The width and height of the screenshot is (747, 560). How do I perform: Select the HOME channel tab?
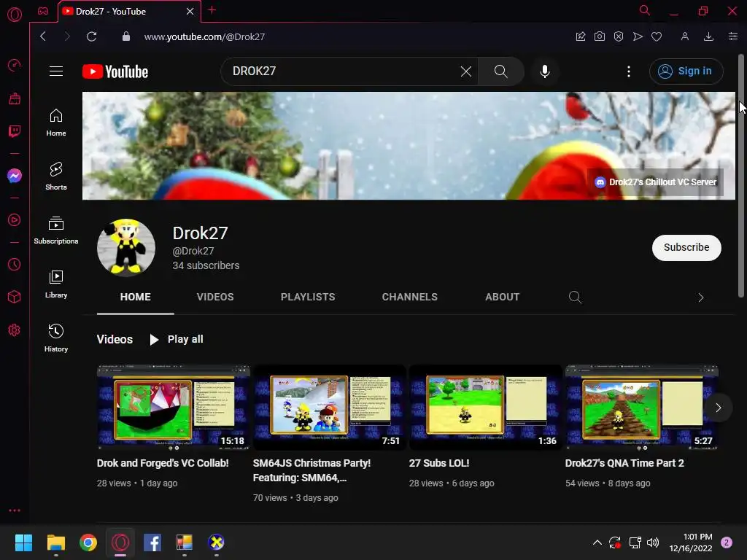(x=135, y=297)
